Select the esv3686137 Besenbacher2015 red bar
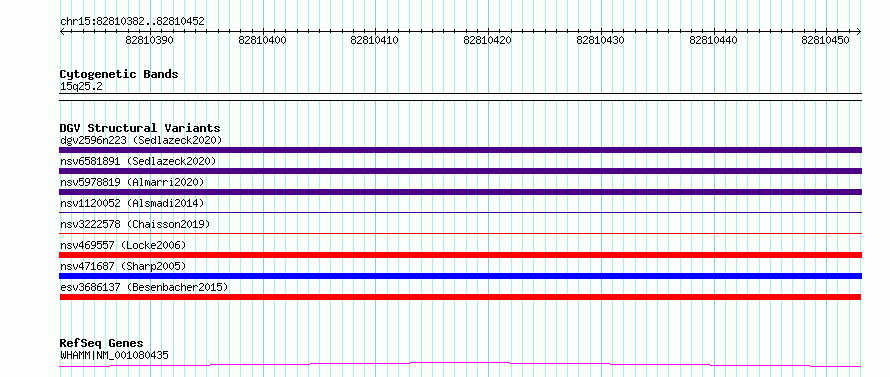 [460, 297]
